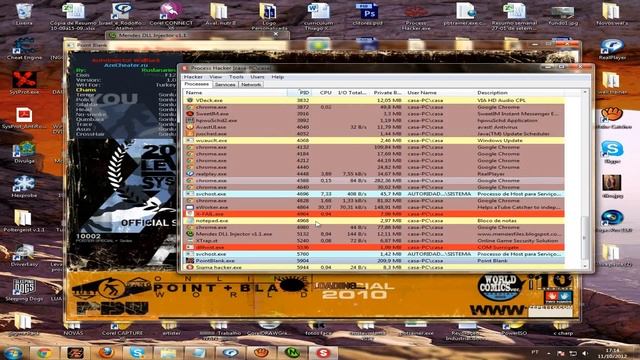Sort by the Description column header
This screenshot has height=360, width=640.
click(x=520, y=93)
